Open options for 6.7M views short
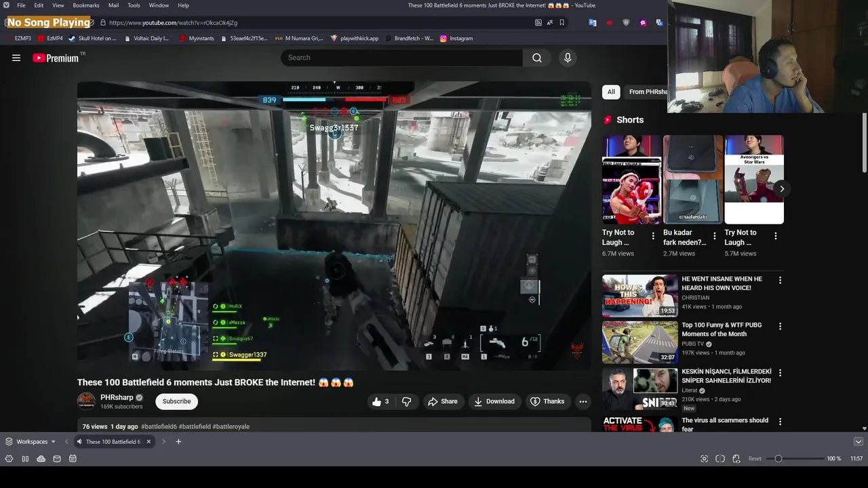This screenshot has height=488, width=868. tap(653, 236)
